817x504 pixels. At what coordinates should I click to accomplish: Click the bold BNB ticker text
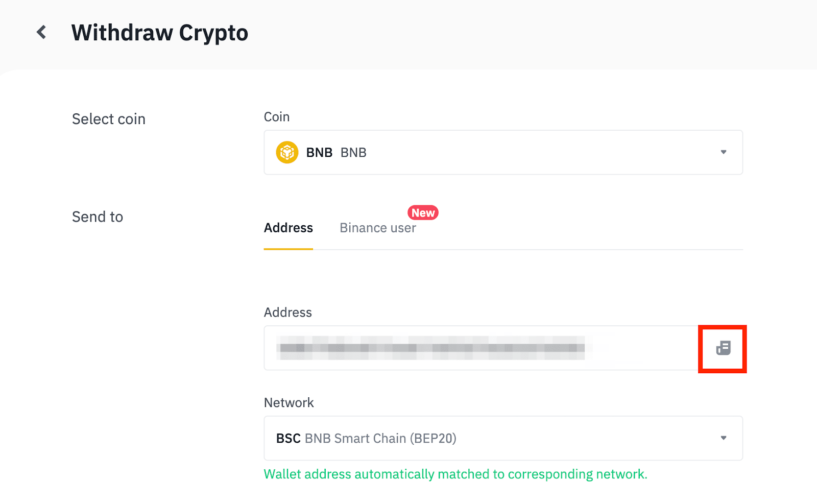[319, 153]
